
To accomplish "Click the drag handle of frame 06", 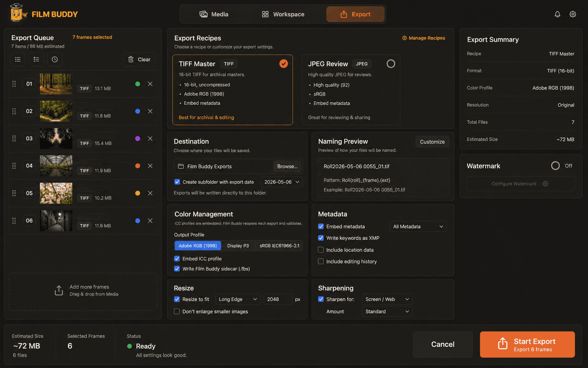I will (14, 221).
